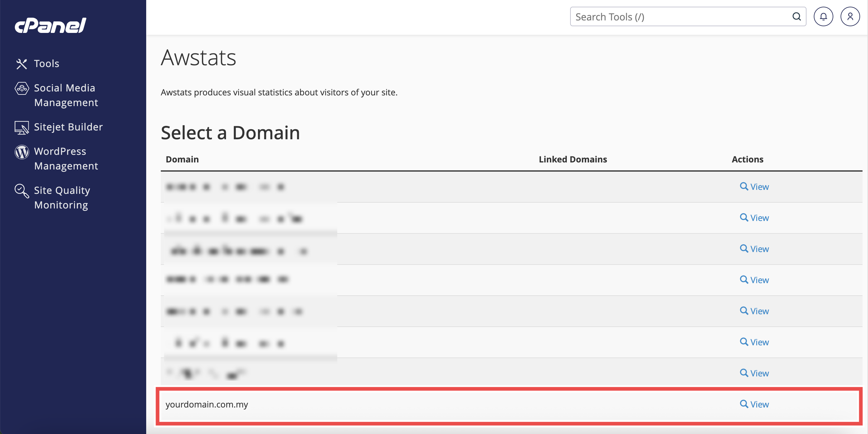Click the Tools wrench icon
868x434 pixels.
[22, 64]
